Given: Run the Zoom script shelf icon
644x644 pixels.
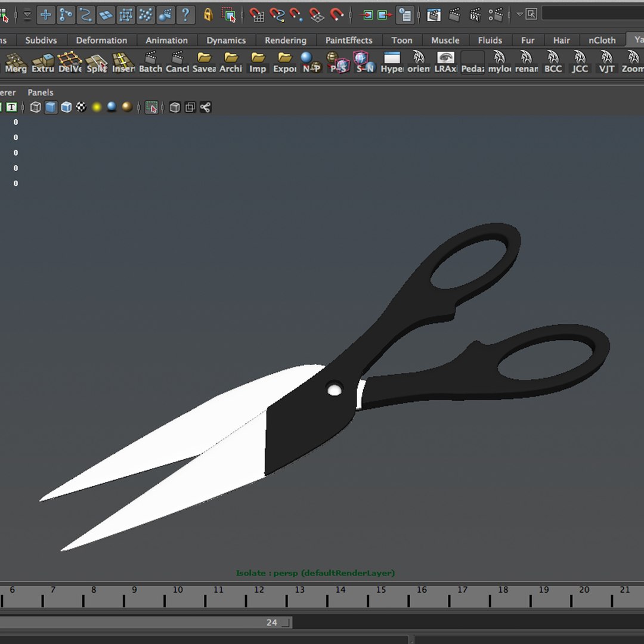Looking at the screenshot, I should click(633, 63).
